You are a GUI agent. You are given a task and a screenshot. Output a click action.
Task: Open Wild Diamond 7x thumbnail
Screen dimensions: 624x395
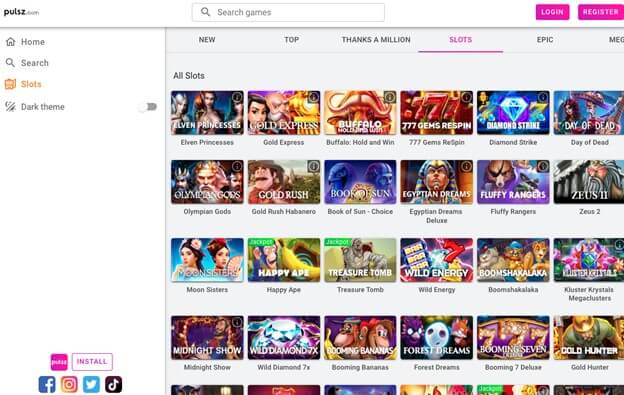point(284,338)
